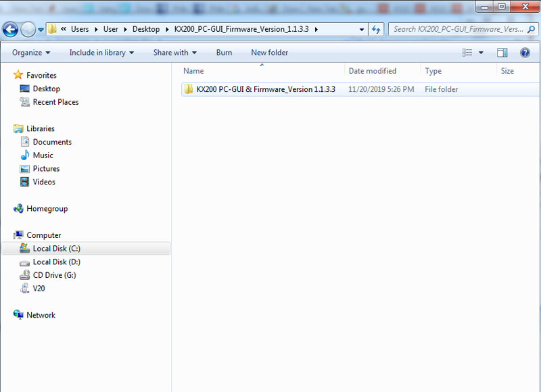Click the search input field
This screenshot has height=392, width=541.
(458, 29)
